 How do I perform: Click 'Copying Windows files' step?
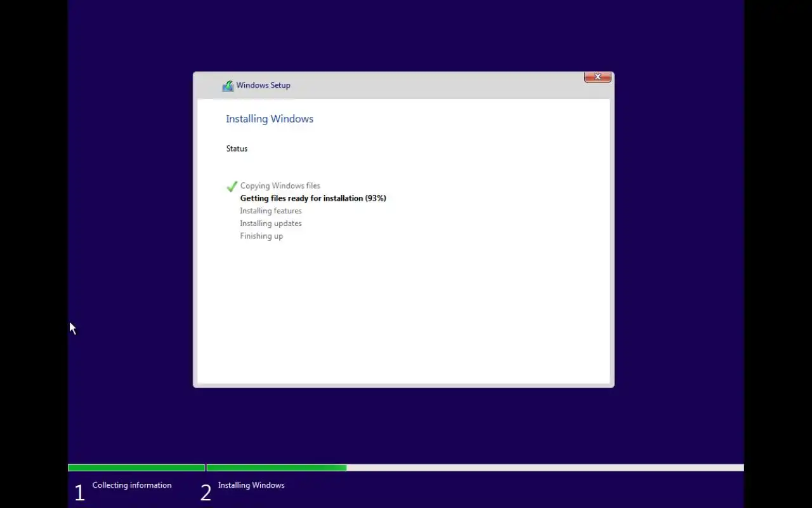click(x=280, y=186)
